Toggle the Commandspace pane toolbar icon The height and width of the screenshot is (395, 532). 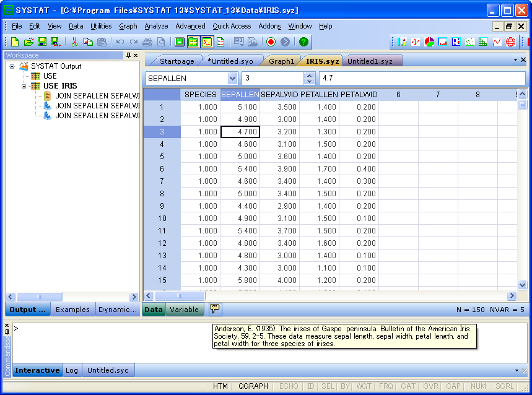click(207, 41)
